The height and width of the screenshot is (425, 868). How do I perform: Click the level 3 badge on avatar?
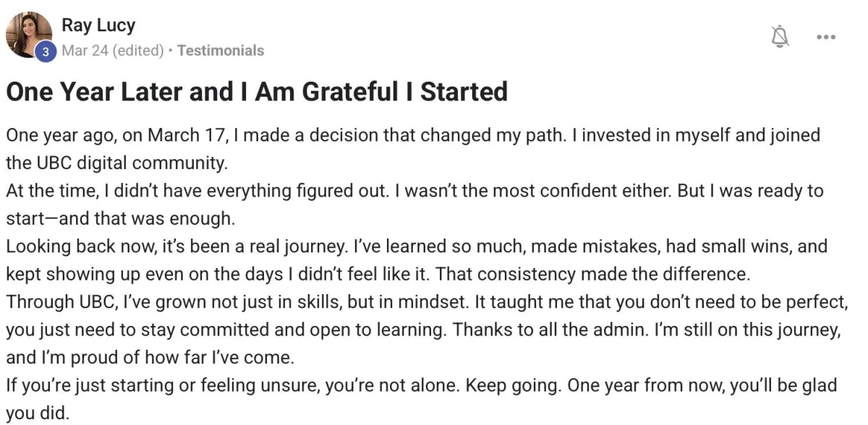pyautogui.click(x=46, y=51)
